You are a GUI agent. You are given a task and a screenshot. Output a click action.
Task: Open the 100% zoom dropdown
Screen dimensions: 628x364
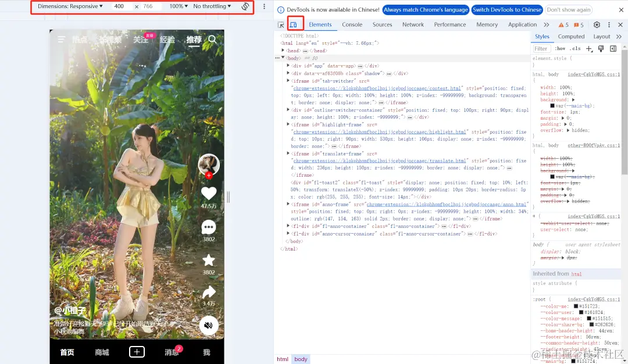pos(179,6)
